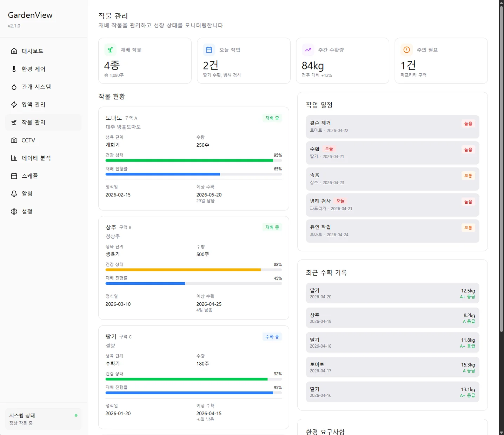Navigate to 스케줄 menu item

[43, 176]
